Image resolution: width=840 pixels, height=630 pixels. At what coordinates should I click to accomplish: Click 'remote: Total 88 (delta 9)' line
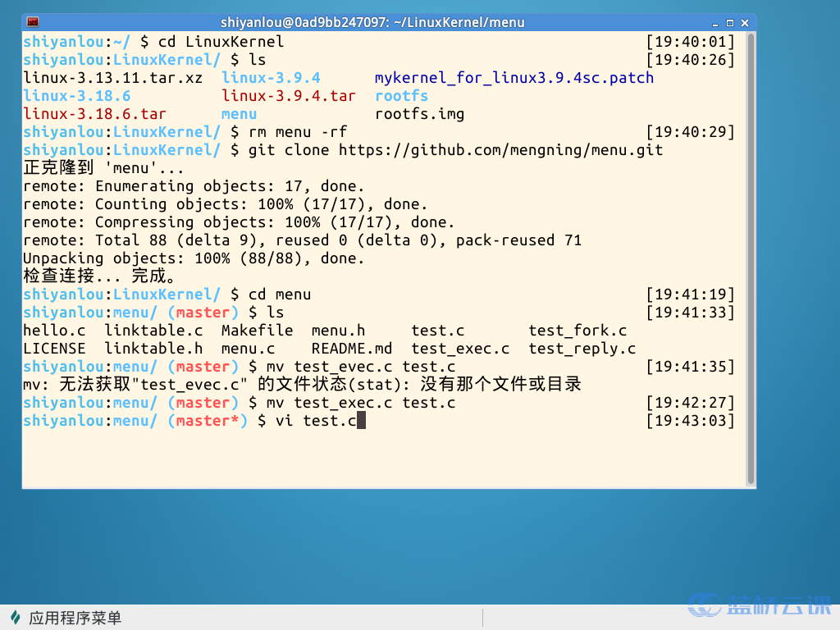point(302,240)
